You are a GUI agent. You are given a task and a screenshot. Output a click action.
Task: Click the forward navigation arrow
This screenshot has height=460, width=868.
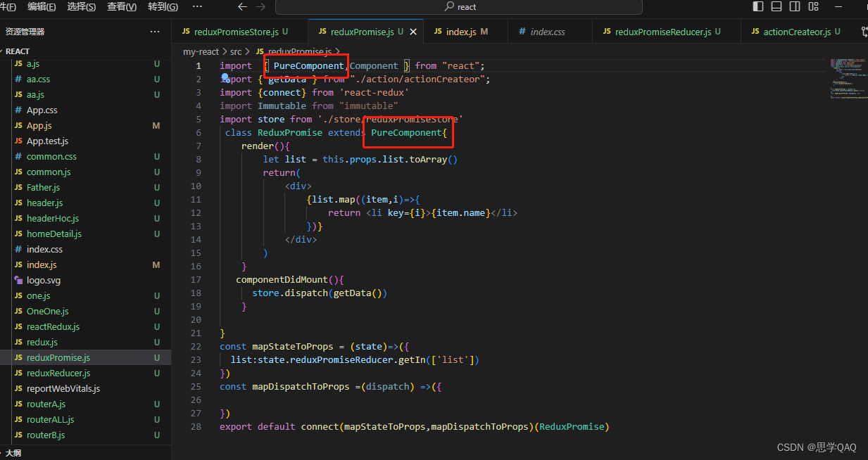coord(260,6)
